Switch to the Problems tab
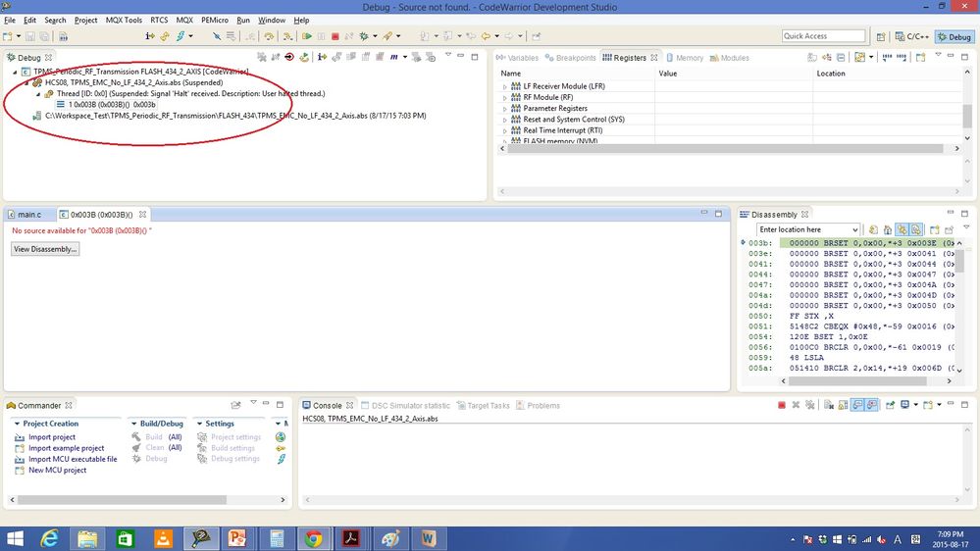 coord(538,406)
